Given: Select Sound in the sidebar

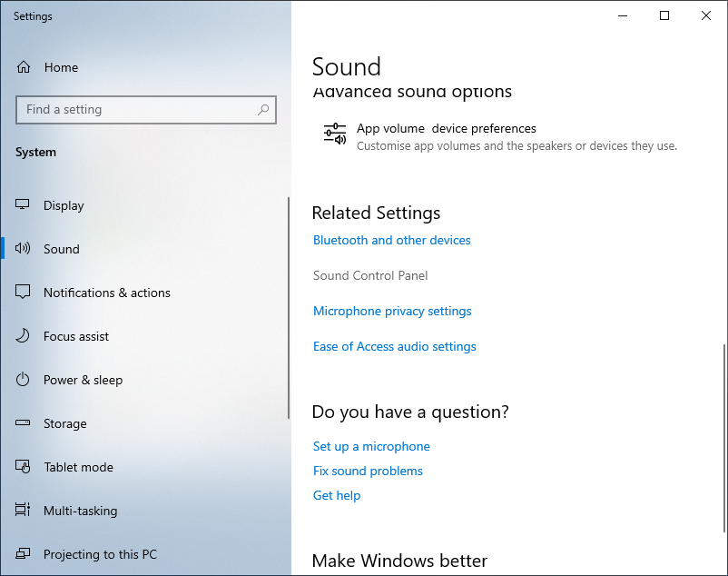Looking at the screenshot, I should coord(144,249).
